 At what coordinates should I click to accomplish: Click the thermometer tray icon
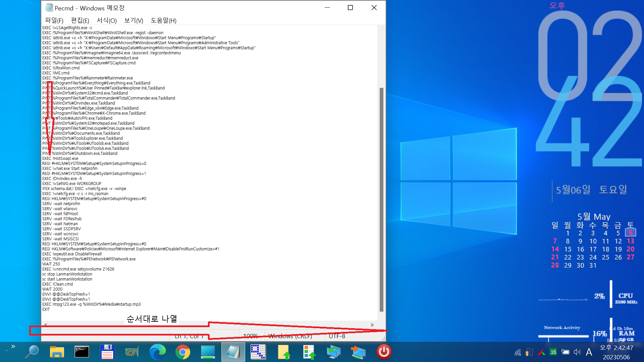coord(529,352)
